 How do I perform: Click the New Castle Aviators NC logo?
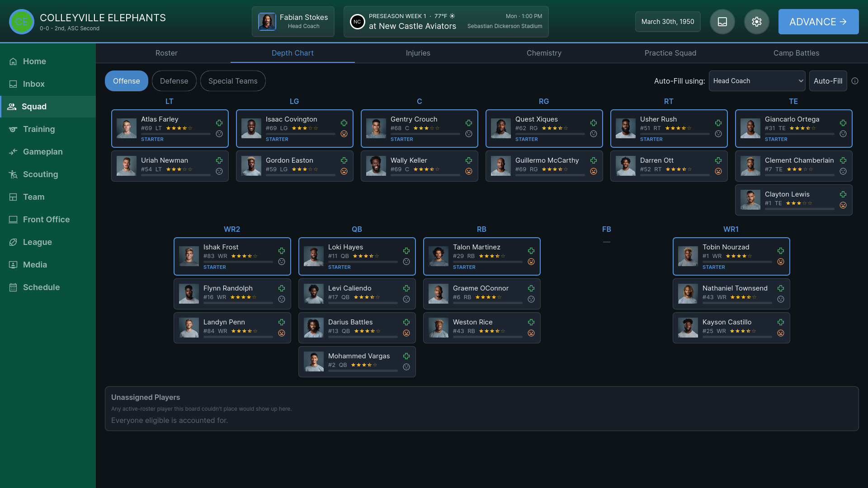pyautogui.click(x=357, y=22)
